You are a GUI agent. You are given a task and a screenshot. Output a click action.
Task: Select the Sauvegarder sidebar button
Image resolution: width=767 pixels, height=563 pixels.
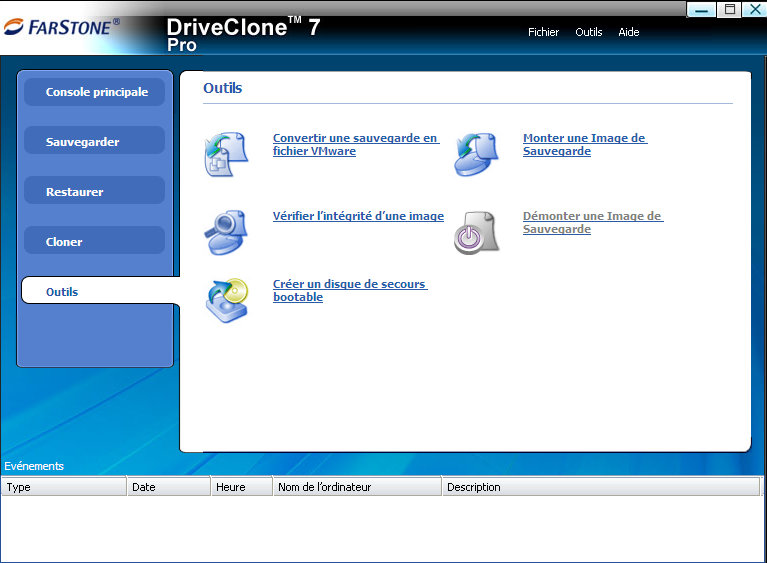pos(94,142)
